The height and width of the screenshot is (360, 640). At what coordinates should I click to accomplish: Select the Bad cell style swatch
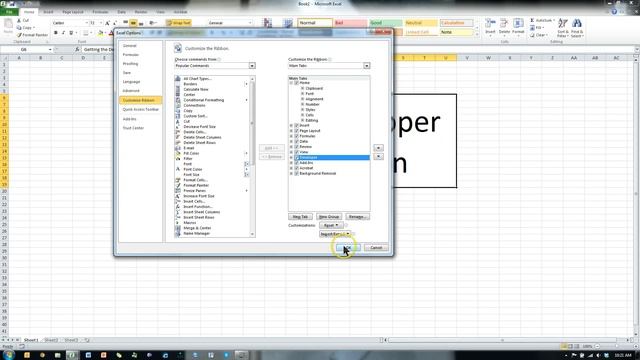click(350, 23)
